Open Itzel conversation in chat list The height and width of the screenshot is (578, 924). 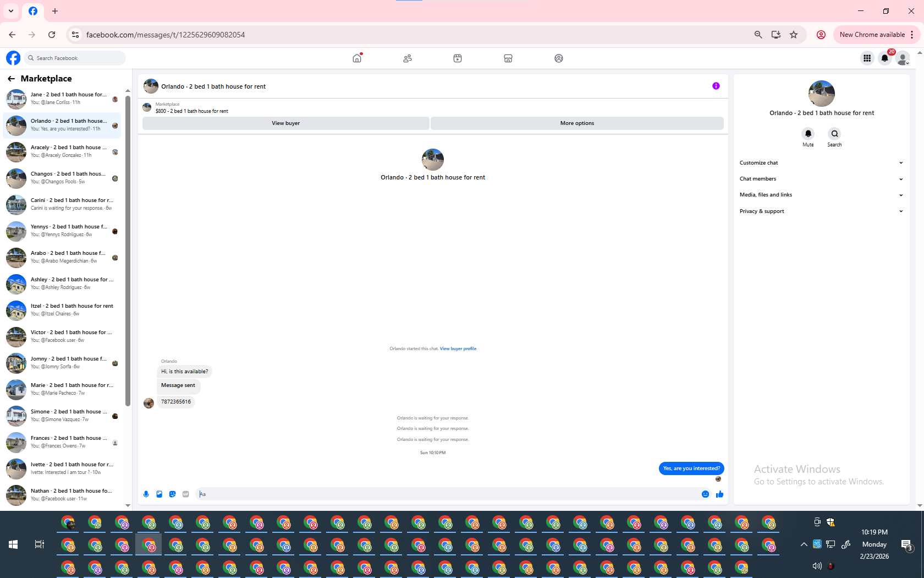tap(62, 310)
